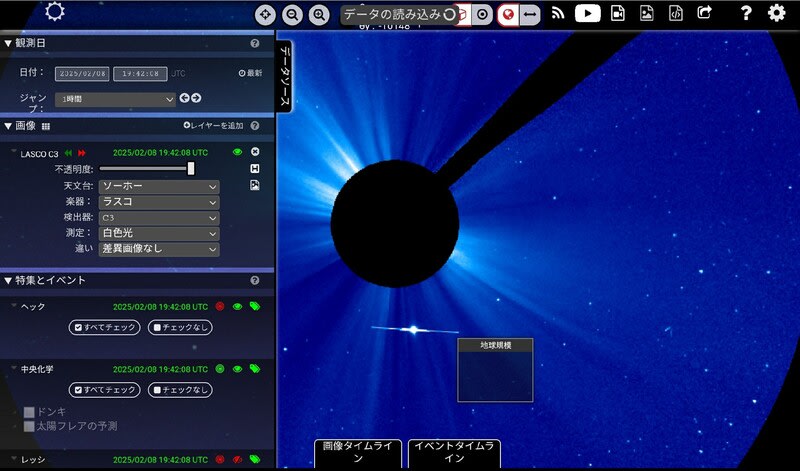Toggle the sun-tracking target icon
800x471 pixels.
click(482, 15)
